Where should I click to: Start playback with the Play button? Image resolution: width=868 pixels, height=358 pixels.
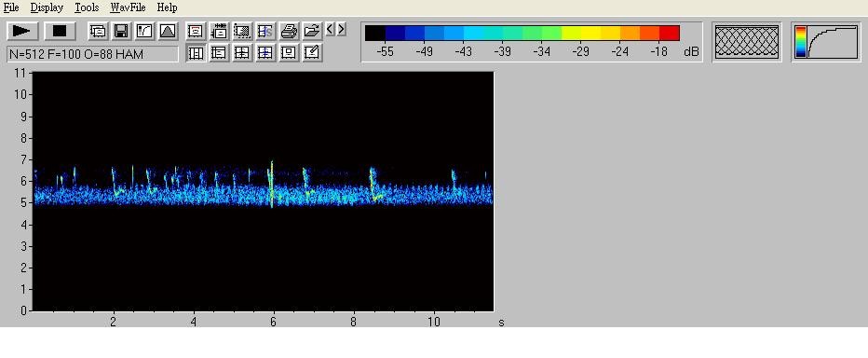click(22, 31)
